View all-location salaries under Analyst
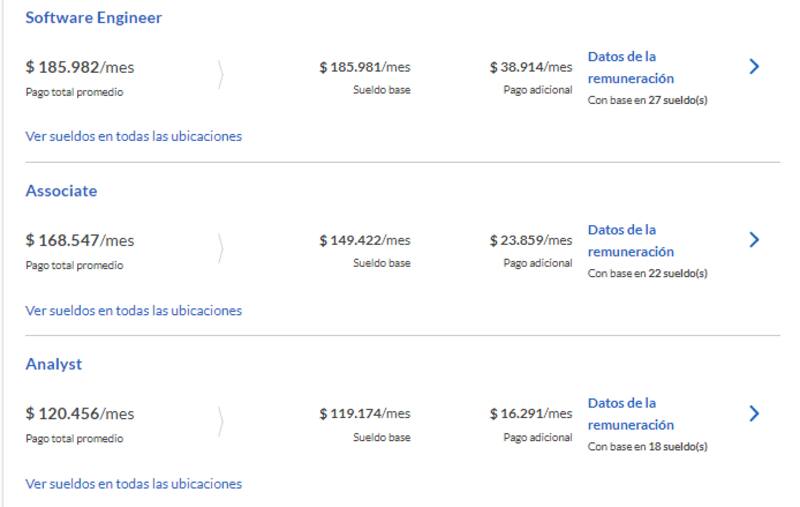Viewport: 800px width, 507px height. coord(134,483)
